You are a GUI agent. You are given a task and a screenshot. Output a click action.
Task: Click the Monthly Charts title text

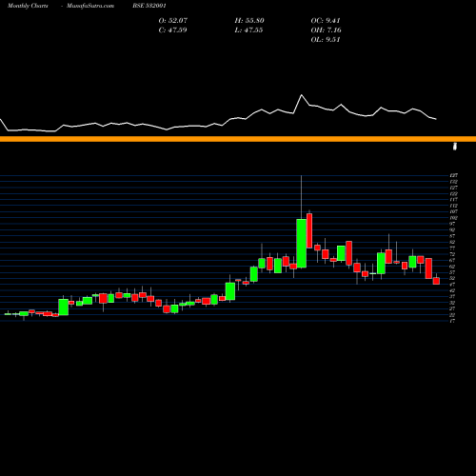pos(28,6)
